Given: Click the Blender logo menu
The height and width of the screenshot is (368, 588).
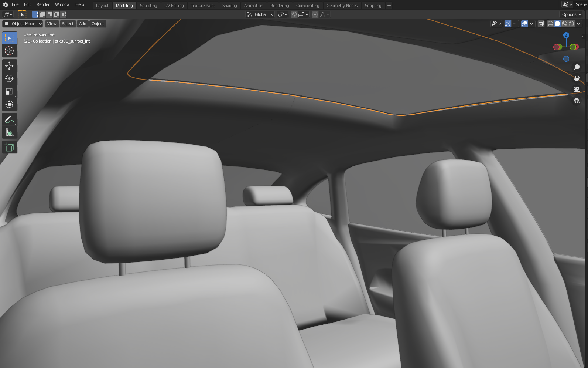Looking at the screenshot, I should [5, 4].
